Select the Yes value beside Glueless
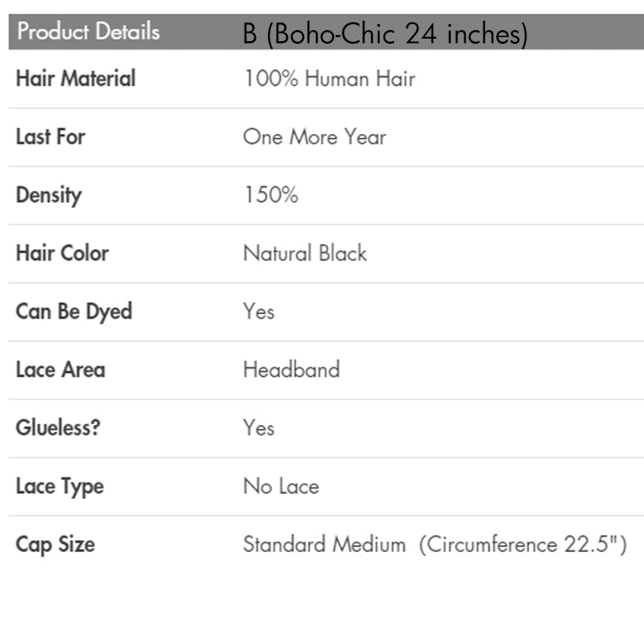This screenshot has height=644, width=644. pos(258,428)
